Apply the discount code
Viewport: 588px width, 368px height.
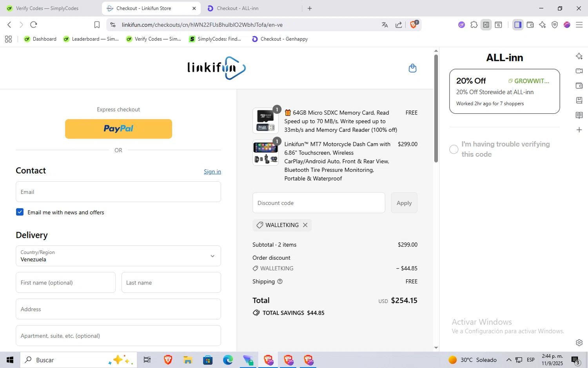pos(404,203)
